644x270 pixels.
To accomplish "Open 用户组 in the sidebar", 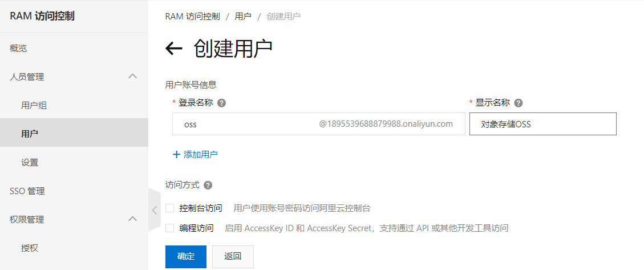I will point(34,106).
